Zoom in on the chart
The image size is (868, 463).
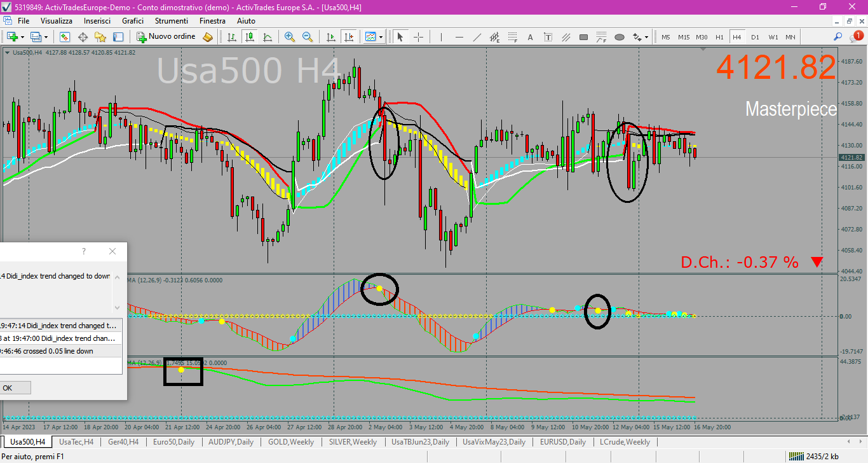click(x=290, y=37)
